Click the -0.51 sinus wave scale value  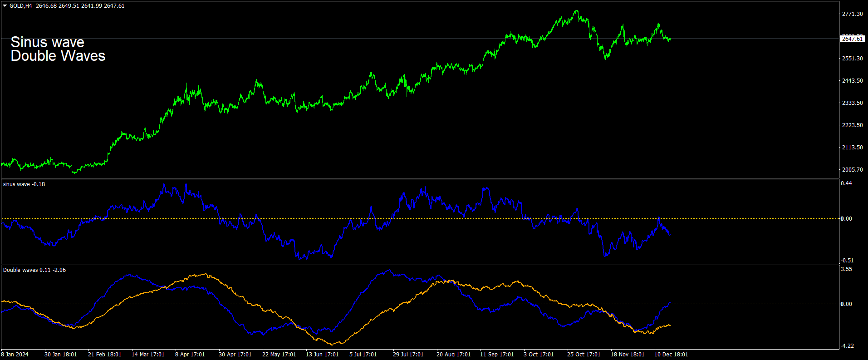tap(847, 261)
